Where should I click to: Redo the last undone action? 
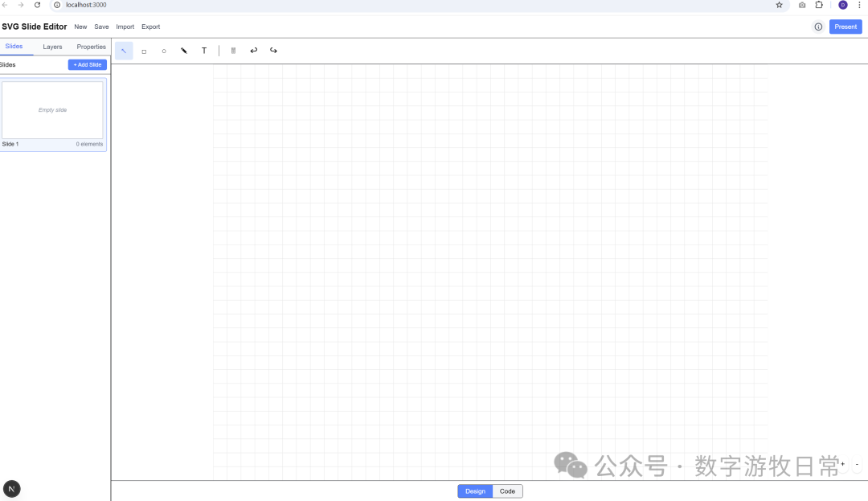(274, 51)
